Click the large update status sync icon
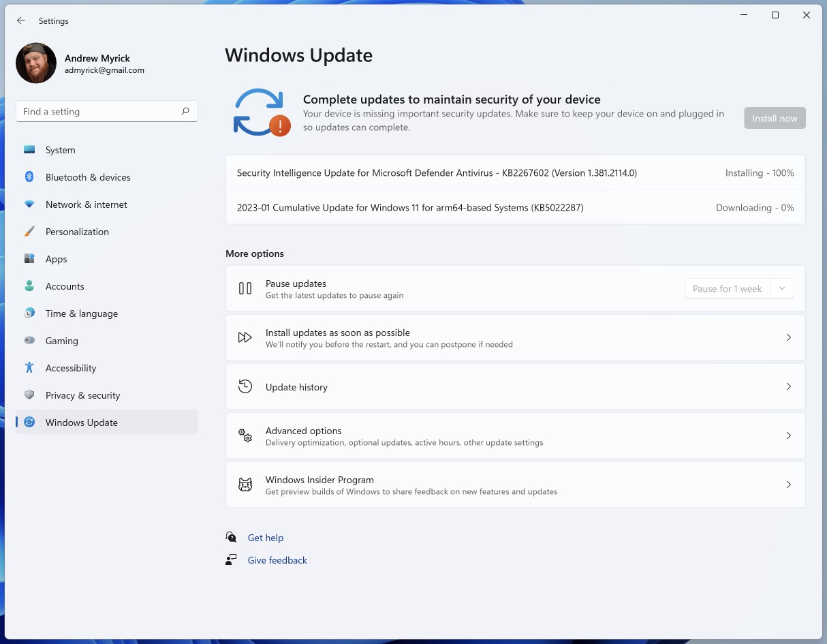The height and width of the screenshot is (644, 827). click(x=262, y=112)
